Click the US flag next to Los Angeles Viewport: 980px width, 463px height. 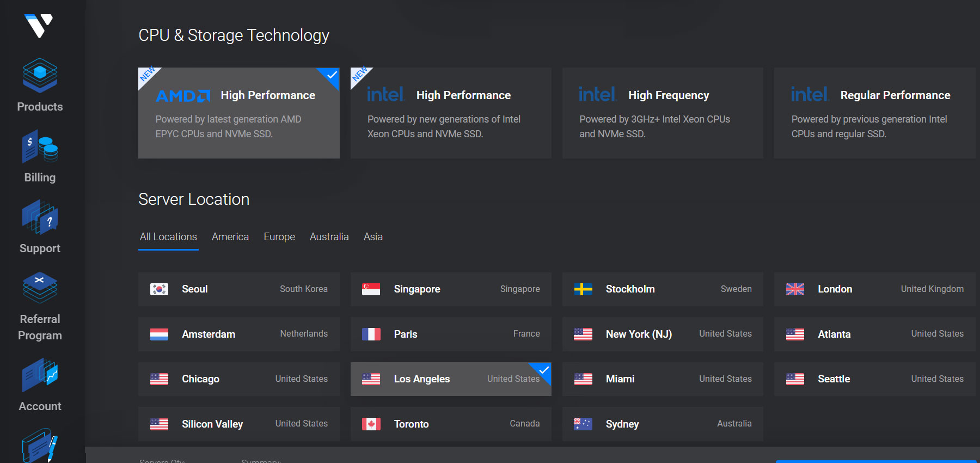click(371, 379)
